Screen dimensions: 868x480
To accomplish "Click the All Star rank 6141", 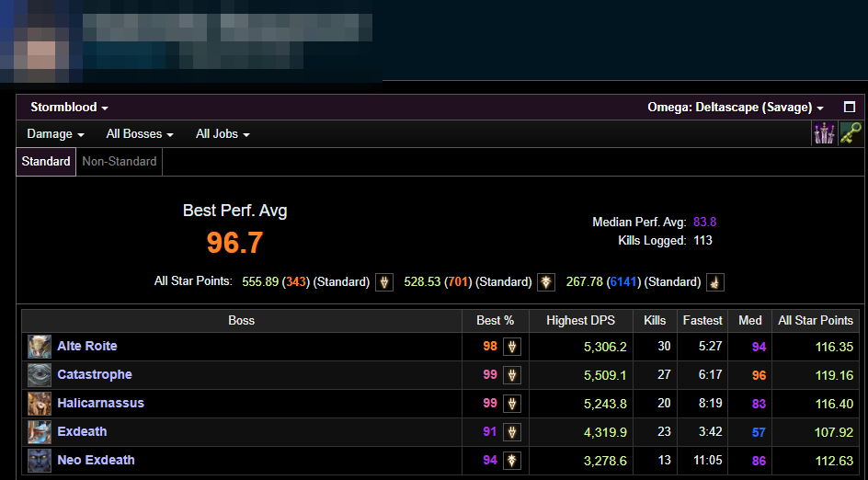I will point(623,281).
